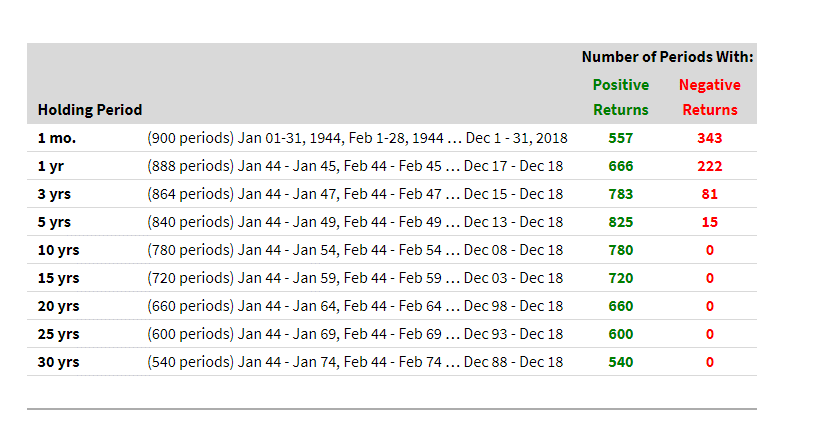The width and height of the screenshot is (814, 435).
Task: Select the 20 yrs row label
Action: coord(58,306)
